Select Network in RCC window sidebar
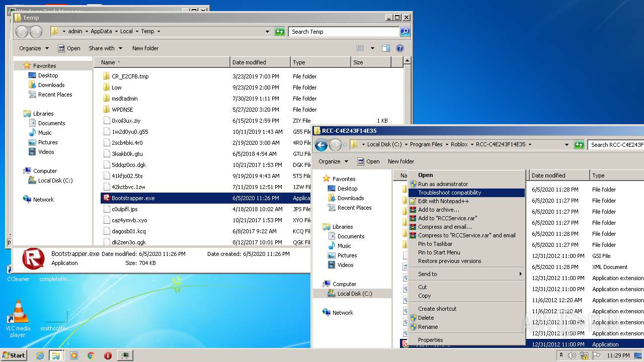Image resolution: width=644 pixels, height=362 pixels. (x=342, y=313)
